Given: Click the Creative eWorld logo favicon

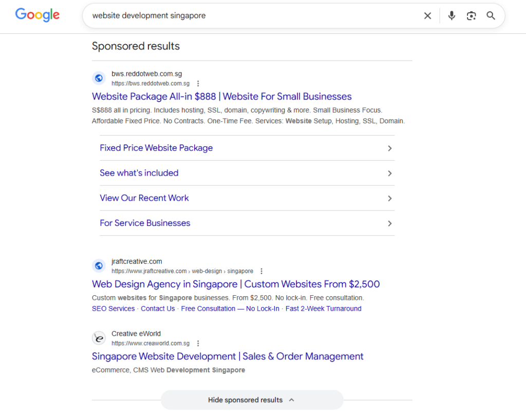Looking at the screenshot, I should [x=99, y=338].
